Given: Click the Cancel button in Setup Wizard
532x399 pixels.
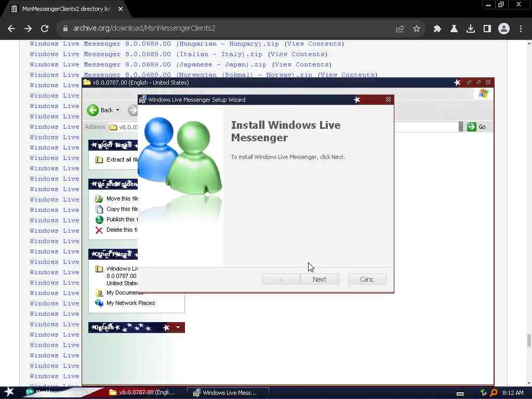Looking at the screenshot, I should point(367,279).
